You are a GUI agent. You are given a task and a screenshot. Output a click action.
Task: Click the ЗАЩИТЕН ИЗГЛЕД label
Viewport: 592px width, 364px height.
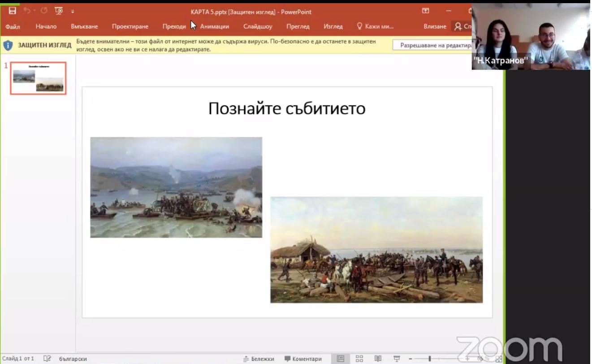[44, 45]
